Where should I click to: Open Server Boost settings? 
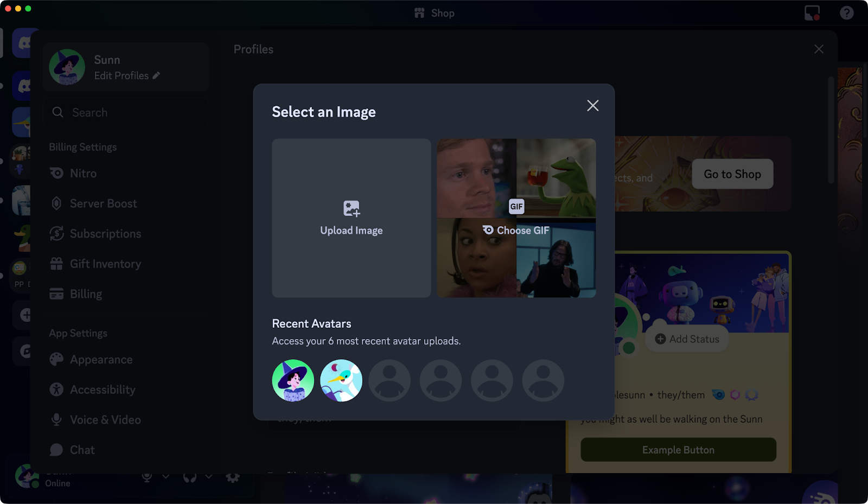coord(126,203)
